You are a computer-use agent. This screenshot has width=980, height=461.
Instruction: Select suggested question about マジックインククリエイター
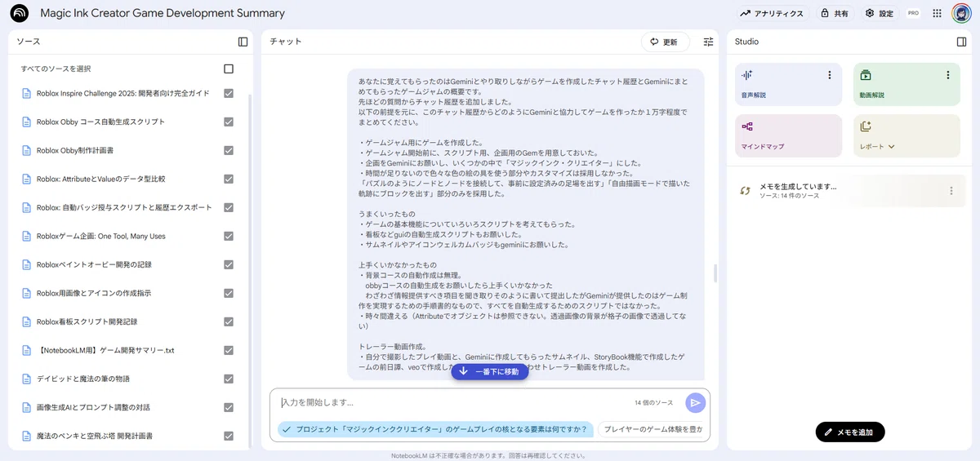[435, 429]
